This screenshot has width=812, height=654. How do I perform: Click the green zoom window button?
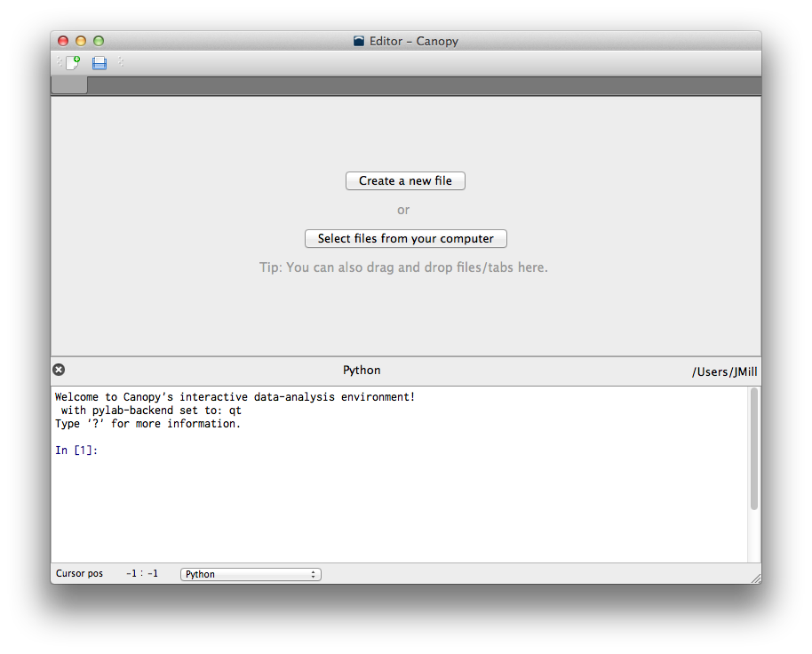[x=99, y=41]
